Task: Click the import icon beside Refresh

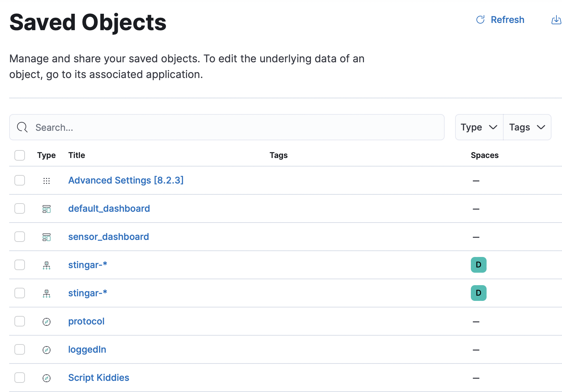Action: coord(556,20)
